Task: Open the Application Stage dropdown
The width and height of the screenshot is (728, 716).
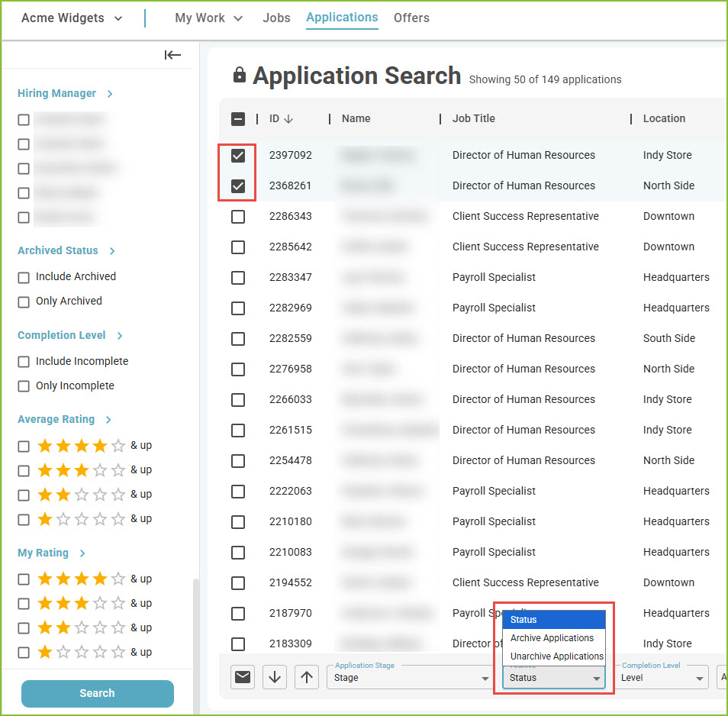Action: pos(409,678)
